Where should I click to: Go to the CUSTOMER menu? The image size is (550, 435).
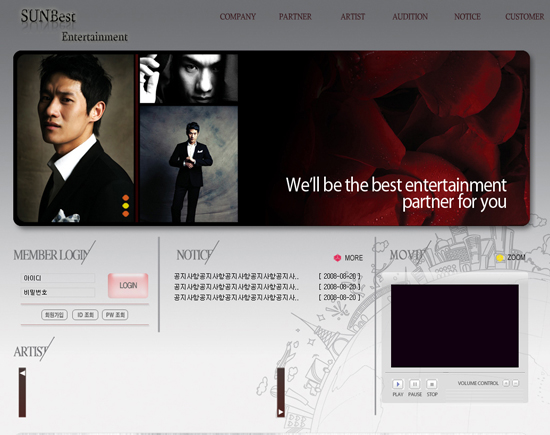pos(525,16)
